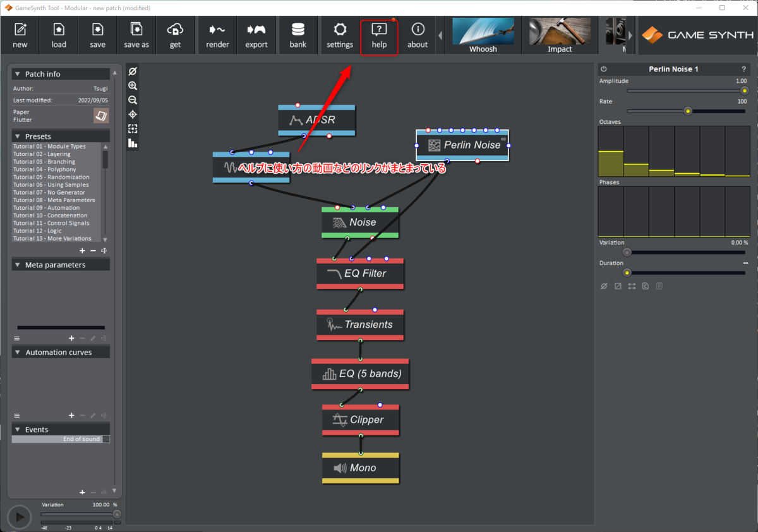Image resolution: width=758 pixels, height=532 pixels.
Task: Open Perlin Noise 1 help question mark
Action: 743,69
